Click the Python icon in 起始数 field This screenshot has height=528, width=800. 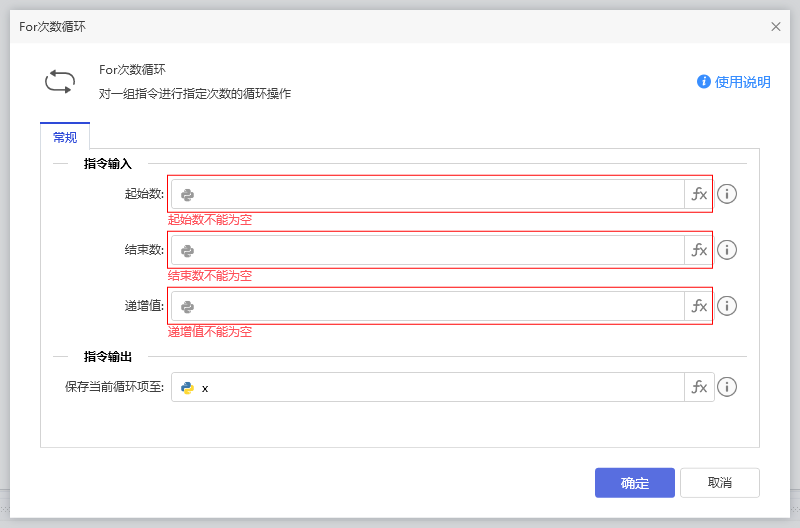click(187, 195)
